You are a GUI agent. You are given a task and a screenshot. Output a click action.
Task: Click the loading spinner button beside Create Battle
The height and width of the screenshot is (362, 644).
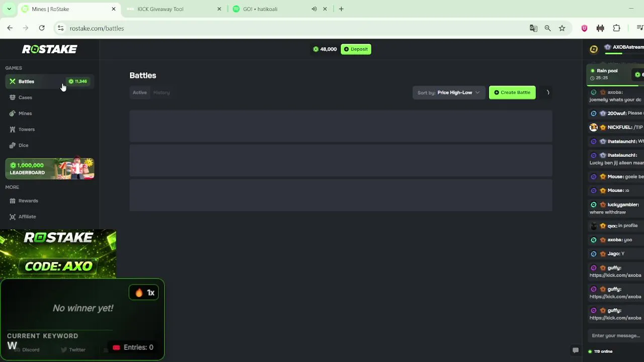click(547, 93)
